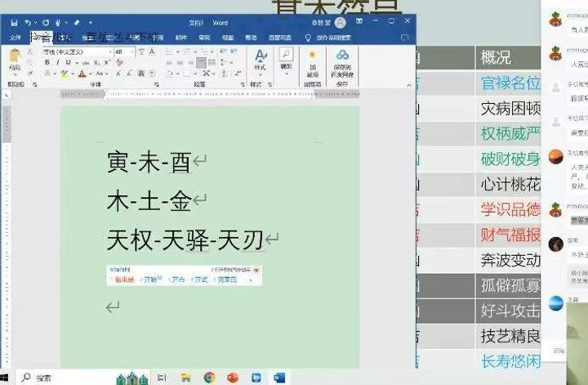Open the Styles gallery icon
The height and width of the screenshot is (385, 588).
tap(260, 59)
